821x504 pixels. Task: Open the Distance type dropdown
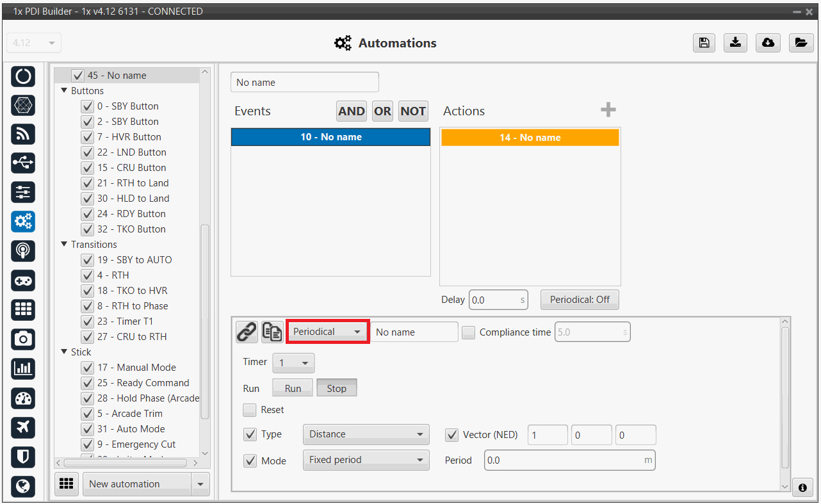pyautogui.click(x=366, y=434)
